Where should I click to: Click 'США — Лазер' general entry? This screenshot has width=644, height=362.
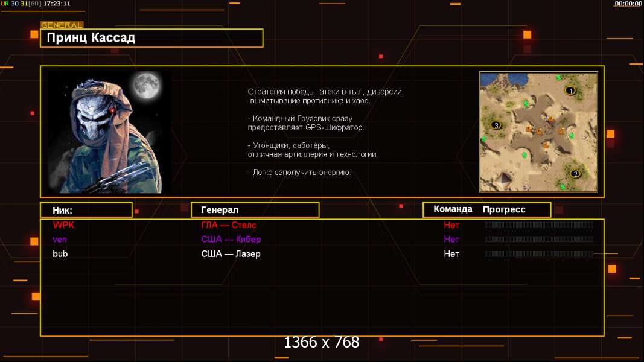pyautogui.click(x=231, y=253)
